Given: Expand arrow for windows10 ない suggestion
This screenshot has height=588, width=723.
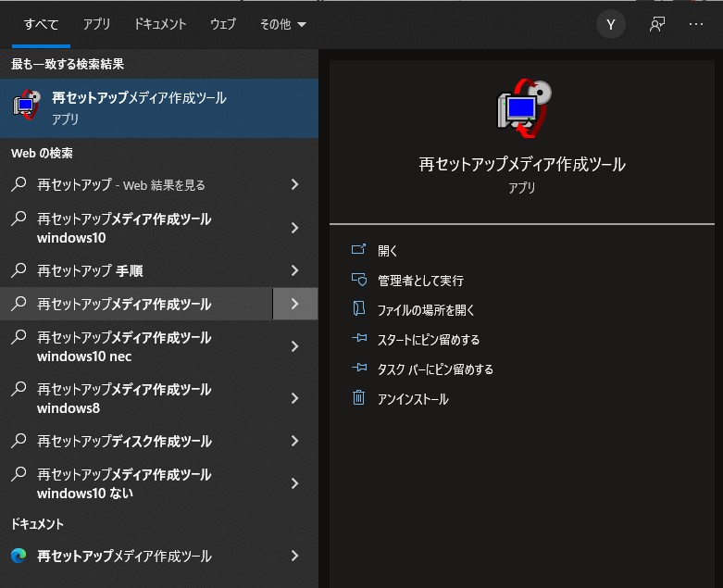Looking at the screenshot, I should pyautogui.click(x=295, y=483).
